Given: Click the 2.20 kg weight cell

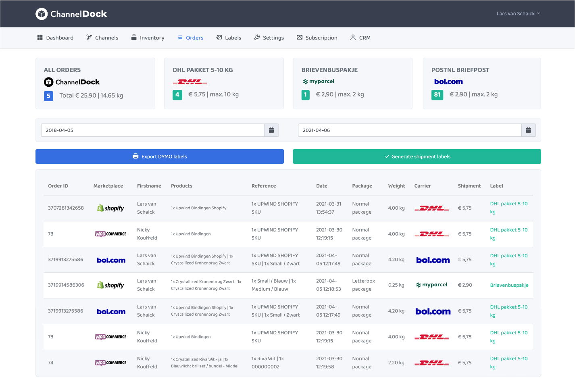Looking at the screenshot, I should pyautogui.click(x=396, y=363).
